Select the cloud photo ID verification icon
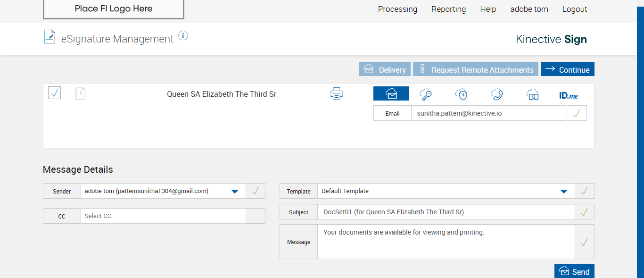The height and width of the screenshot is (278, 644). (532, 94)
